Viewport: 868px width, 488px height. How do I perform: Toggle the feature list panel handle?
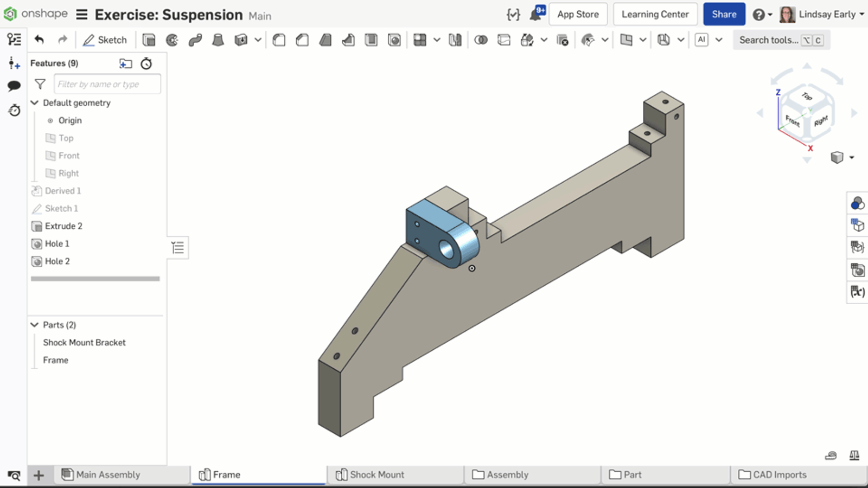click(x=178, y=248)
